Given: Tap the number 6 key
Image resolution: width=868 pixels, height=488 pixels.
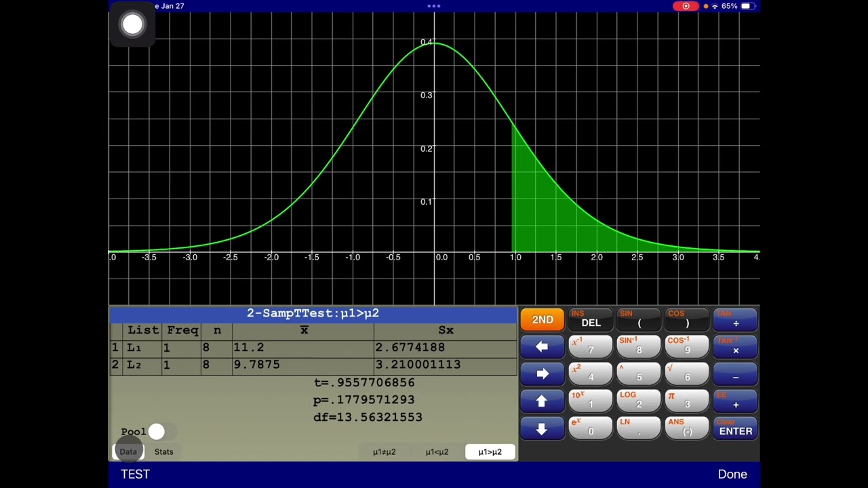Looking at the screenshot, I should click(687, 374).
